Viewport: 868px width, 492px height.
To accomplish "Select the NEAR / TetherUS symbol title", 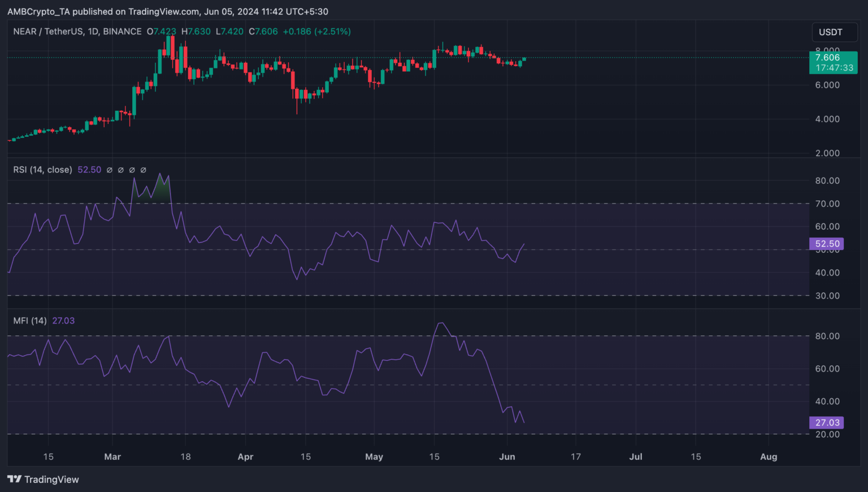I will click(x=77, y=32).
